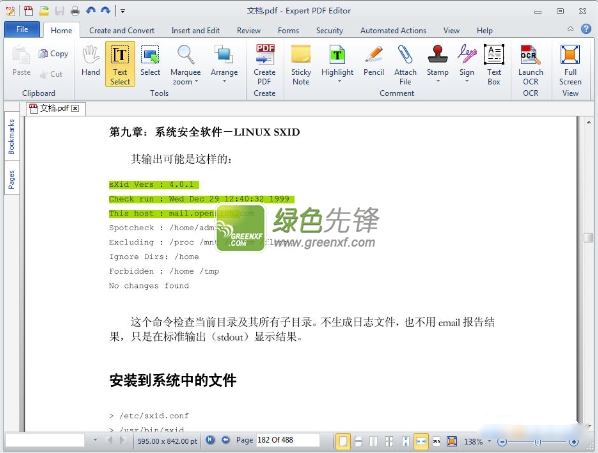Open the Bookmarks side panel
This screenshot has height=453, width=598.
coord(11,136)
